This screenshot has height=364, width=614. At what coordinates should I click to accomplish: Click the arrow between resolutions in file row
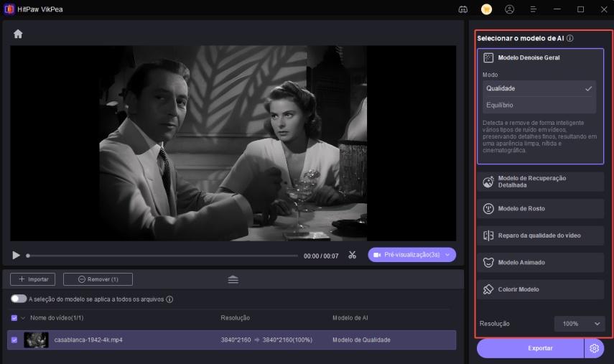257,340
